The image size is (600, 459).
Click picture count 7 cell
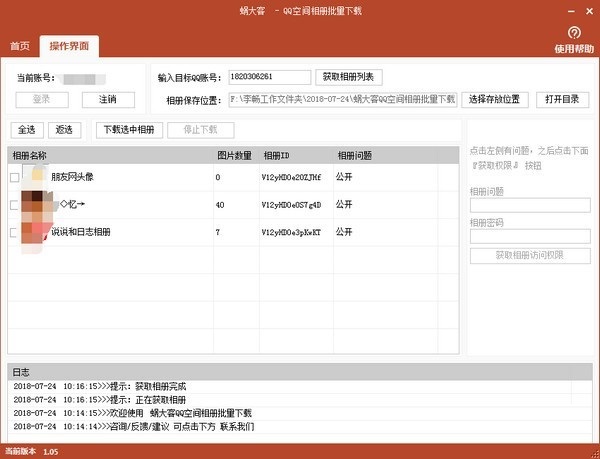pos(218,232)
